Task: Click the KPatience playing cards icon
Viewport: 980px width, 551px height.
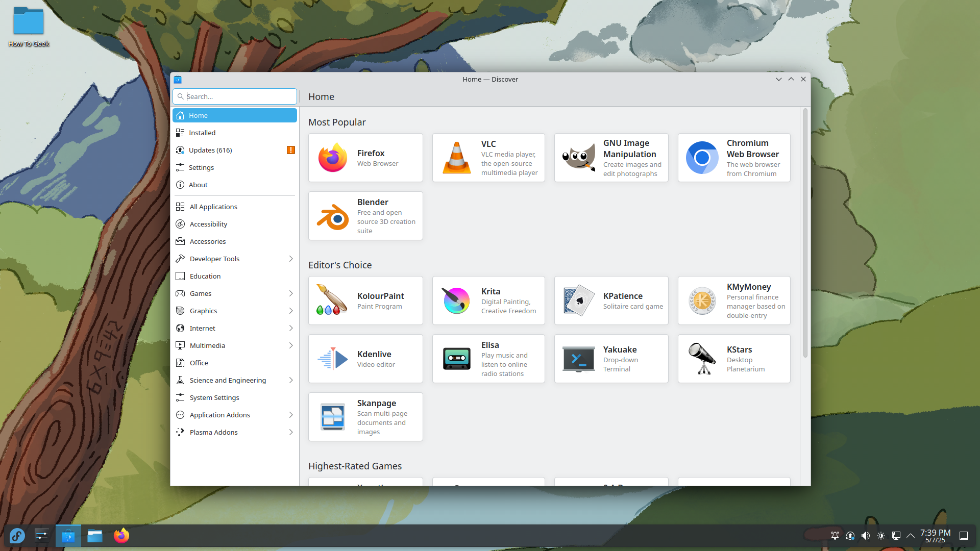Action: click(579, 300)
